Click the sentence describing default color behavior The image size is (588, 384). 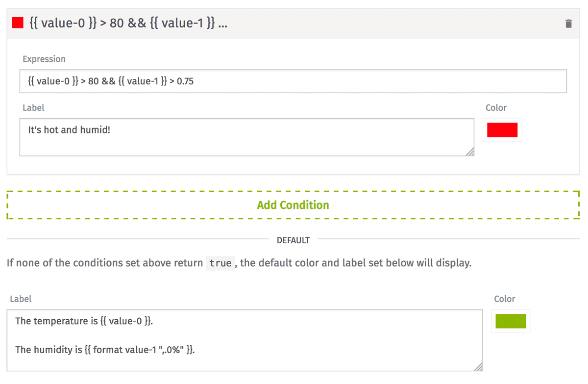click(239, 263)
